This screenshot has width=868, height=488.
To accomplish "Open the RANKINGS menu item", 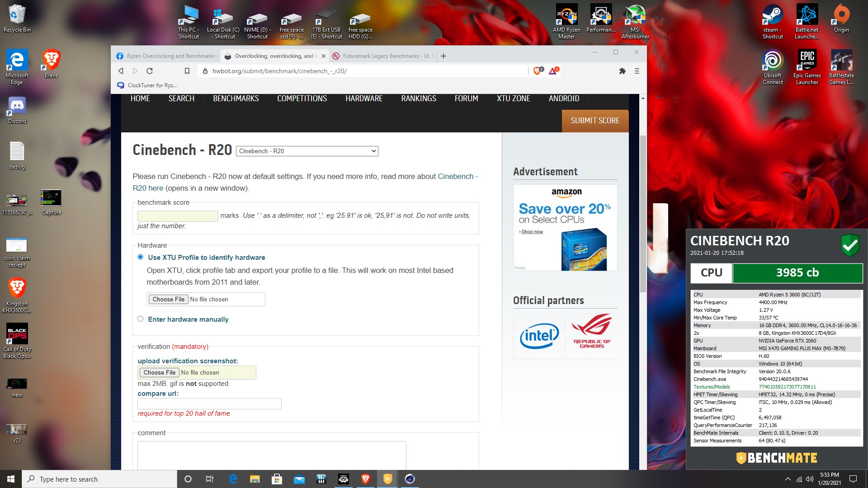I will click(419, 99).
